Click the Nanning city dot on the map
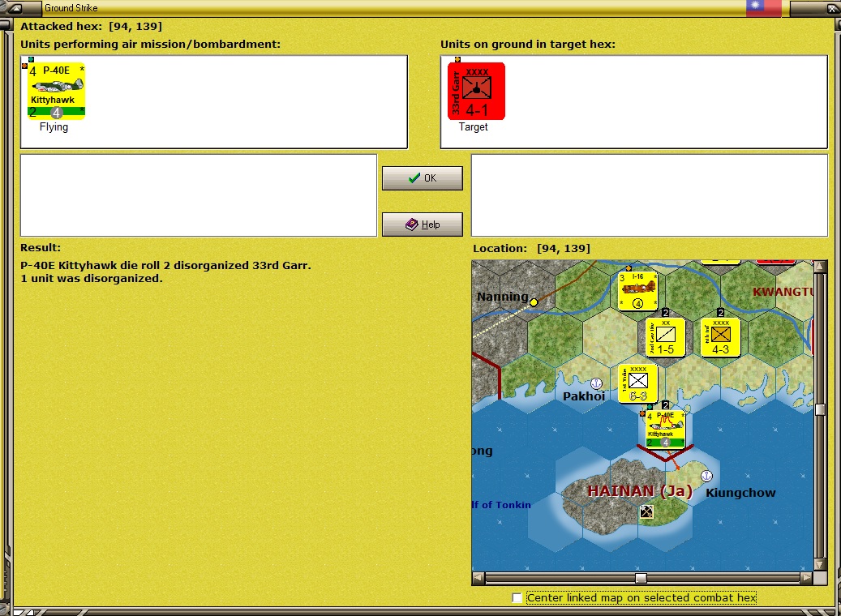 tap(534, 302)
